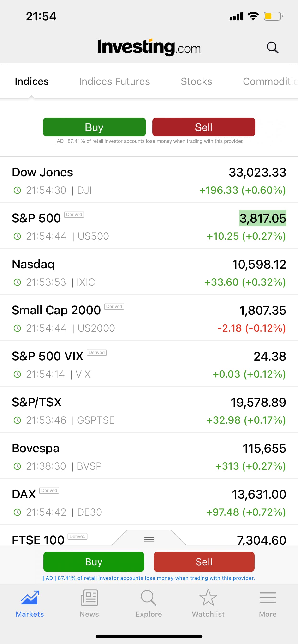298x644 pixels.
Task: Tap the clock icon beside Dow Jones time
Action: 17,190
